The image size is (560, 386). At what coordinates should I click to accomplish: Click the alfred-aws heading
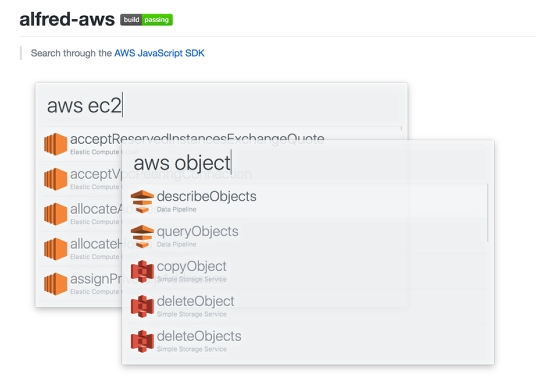point(67,19)
